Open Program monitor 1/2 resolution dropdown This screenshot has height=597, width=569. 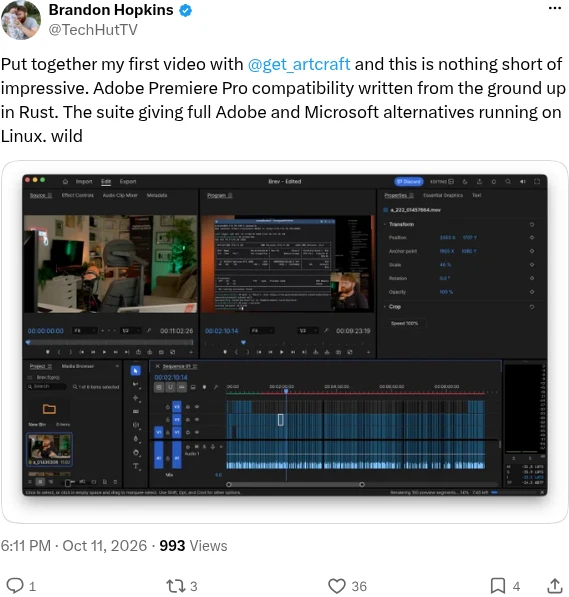click(x=308, y=331)
